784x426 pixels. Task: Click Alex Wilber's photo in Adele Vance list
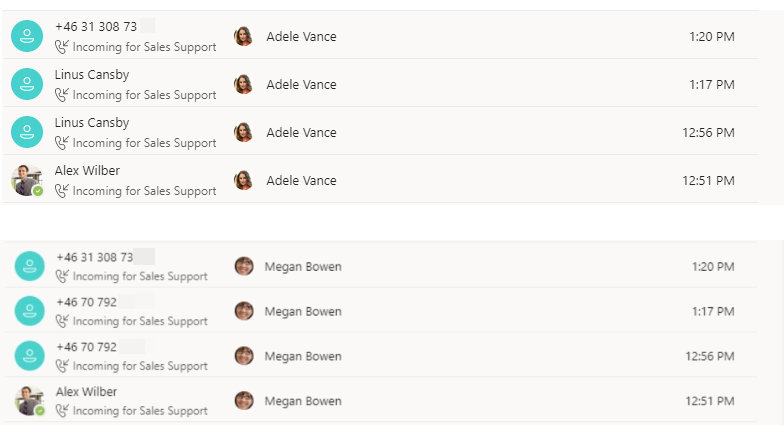click(x=27, y=180)
